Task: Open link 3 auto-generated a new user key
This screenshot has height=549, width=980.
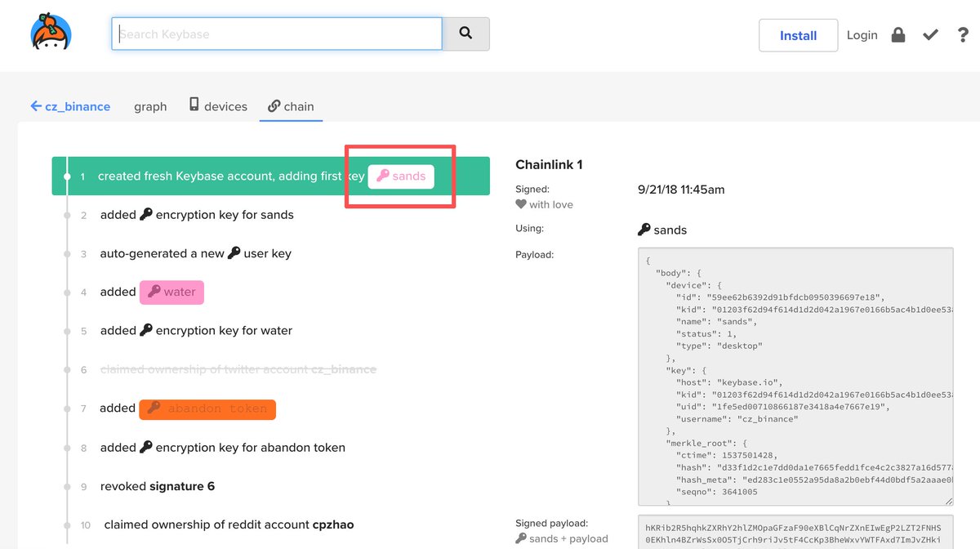Action: (196, 253)
